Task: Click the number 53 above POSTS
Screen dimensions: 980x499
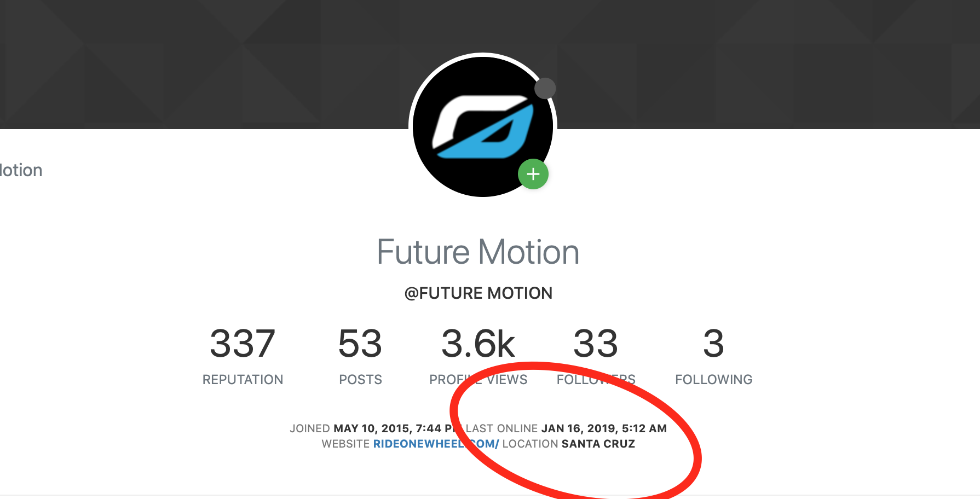Action: (x=360, y=344)
